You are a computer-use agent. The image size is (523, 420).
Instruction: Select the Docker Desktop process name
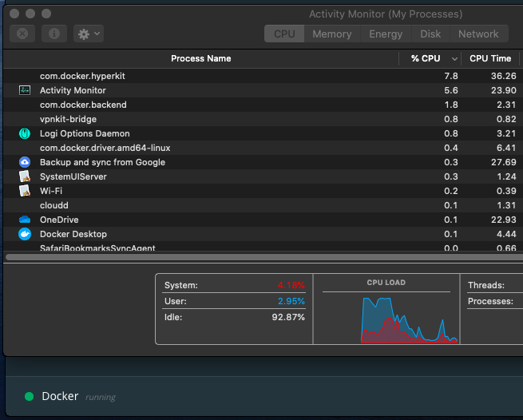tap(73, 234)
